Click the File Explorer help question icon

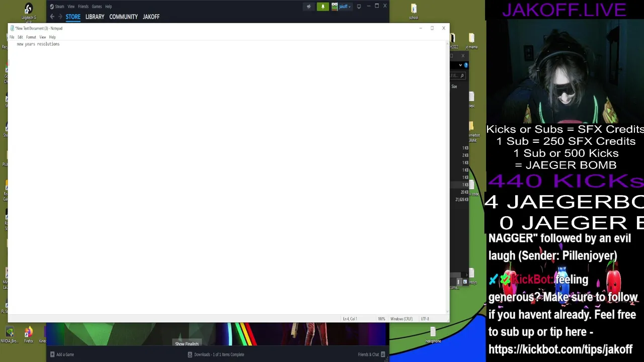(466, 65)
